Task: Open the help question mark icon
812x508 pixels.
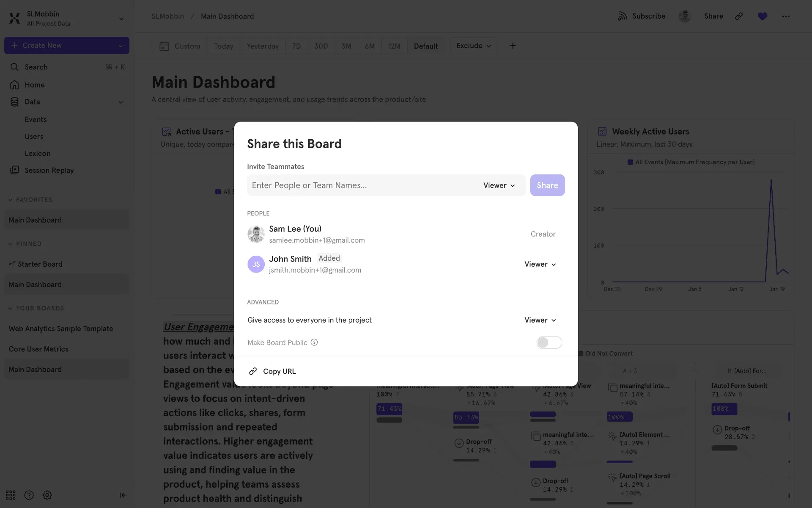Action: (29, 495)
